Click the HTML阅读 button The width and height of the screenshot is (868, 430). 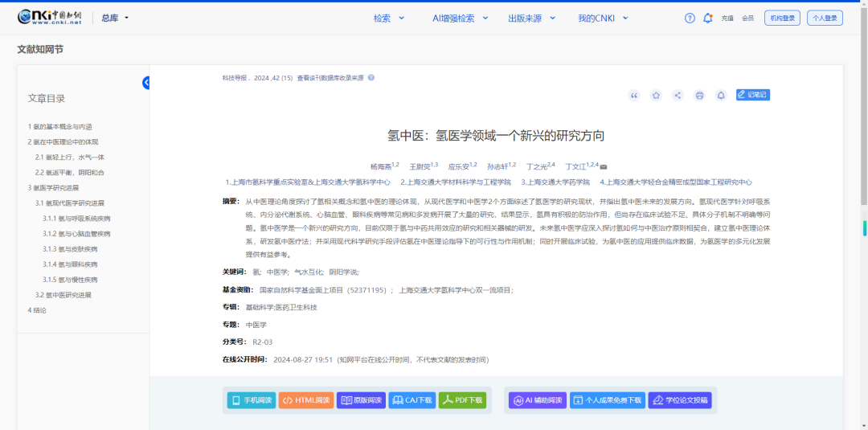[x=306, y=399]
